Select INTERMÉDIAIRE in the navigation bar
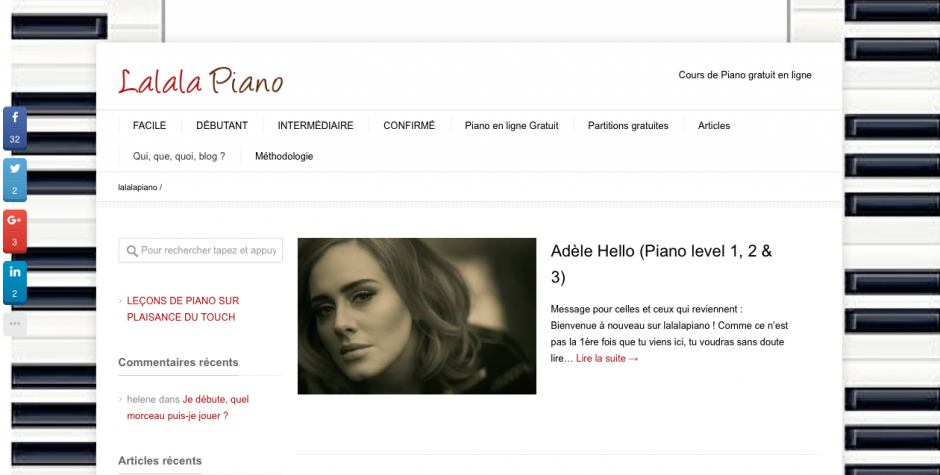 click(x=315, y=125)
